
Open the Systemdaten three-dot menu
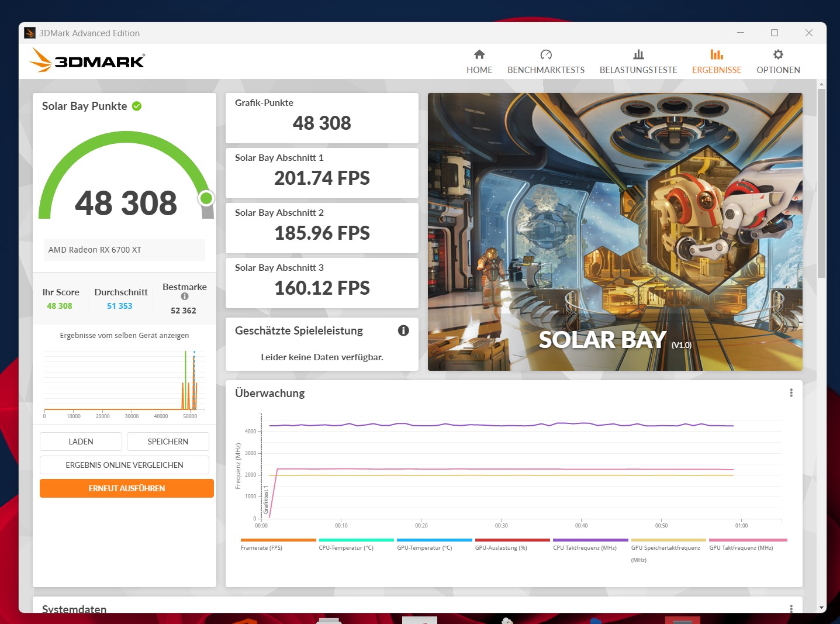click(791, 609)
